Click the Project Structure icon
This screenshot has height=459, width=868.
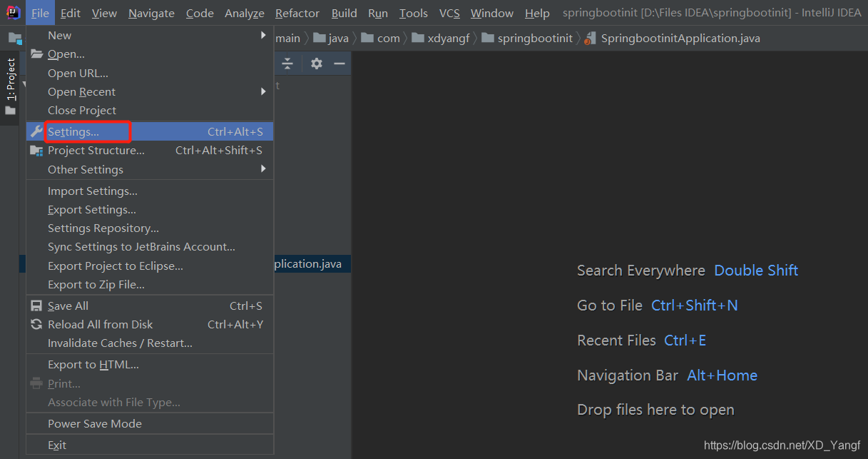pos(36,151)
